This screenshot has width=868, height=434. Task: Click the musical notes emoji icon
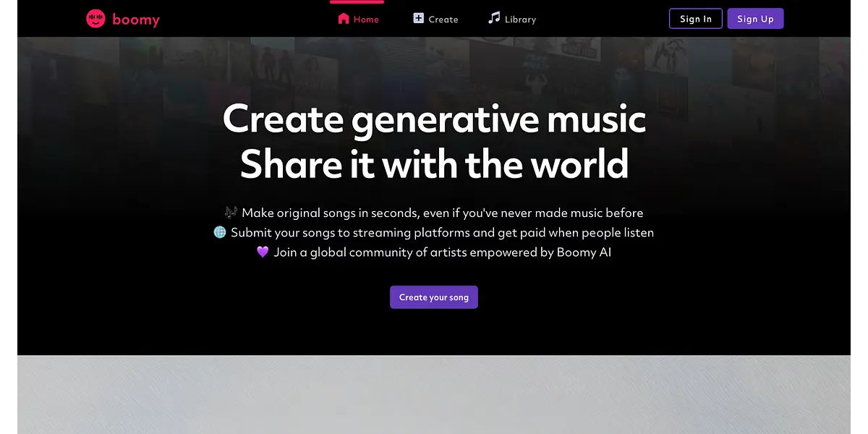pyautogui.click(x=231, y=213)
